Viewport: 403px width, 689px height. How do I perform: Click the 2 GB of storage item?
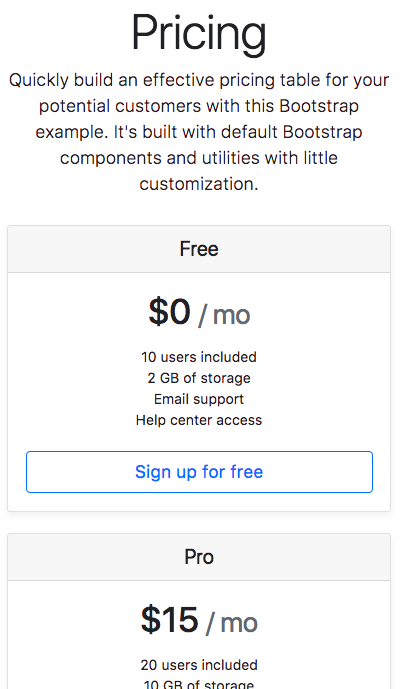coord(199,378)
